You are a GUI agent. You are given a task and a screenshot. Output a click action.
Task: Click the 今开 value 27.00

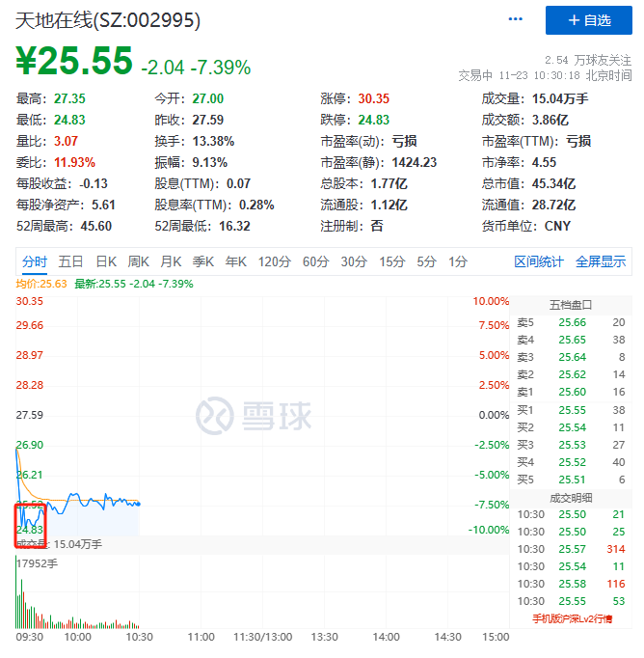tap(208, 98)
